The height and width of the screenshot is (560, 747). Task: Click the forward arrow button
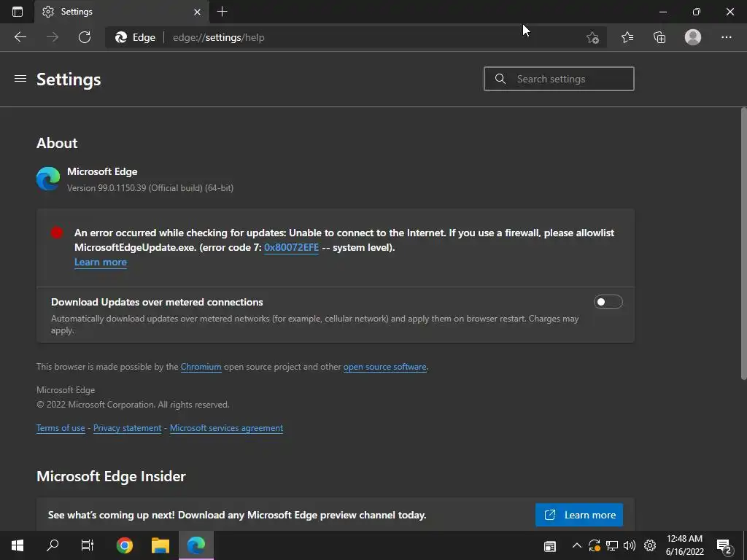pos(53,37)
